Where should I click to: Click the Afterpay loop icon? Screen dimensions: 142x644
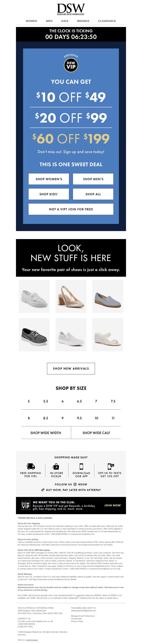(43, 490)
